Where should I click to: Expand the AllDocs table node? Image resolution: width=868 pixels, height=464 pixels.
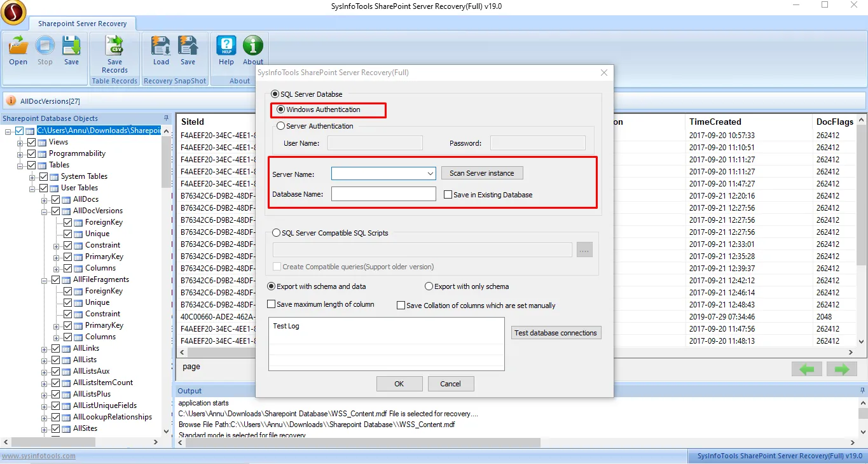coord(45,199)
